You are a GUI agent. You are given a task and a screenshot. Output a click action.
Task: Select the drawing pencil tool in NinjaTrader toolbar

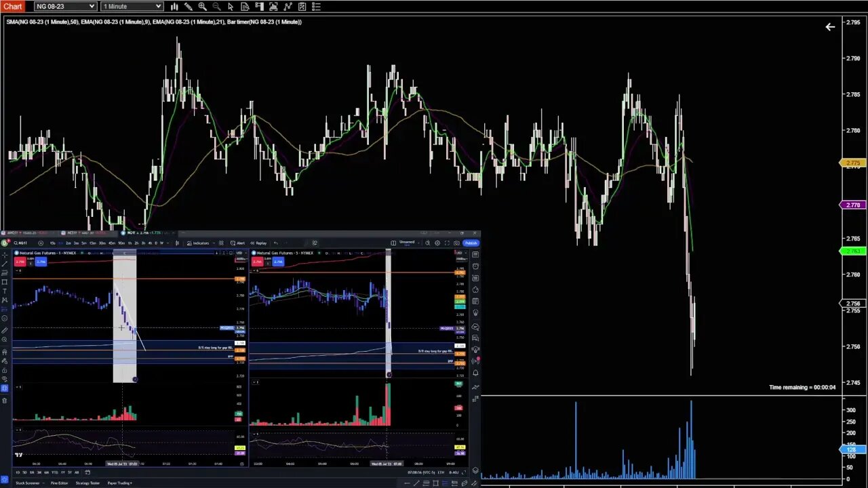tap(189, 6)
